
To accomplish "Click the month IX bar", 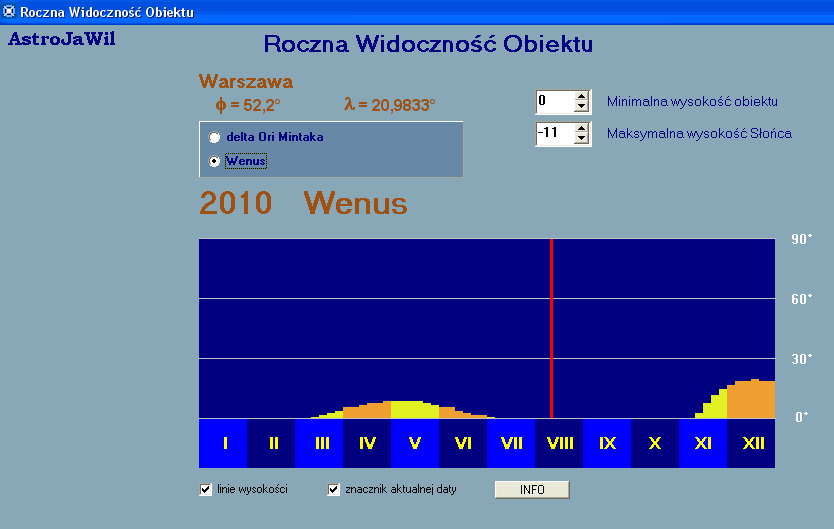I will click(607, 443).
